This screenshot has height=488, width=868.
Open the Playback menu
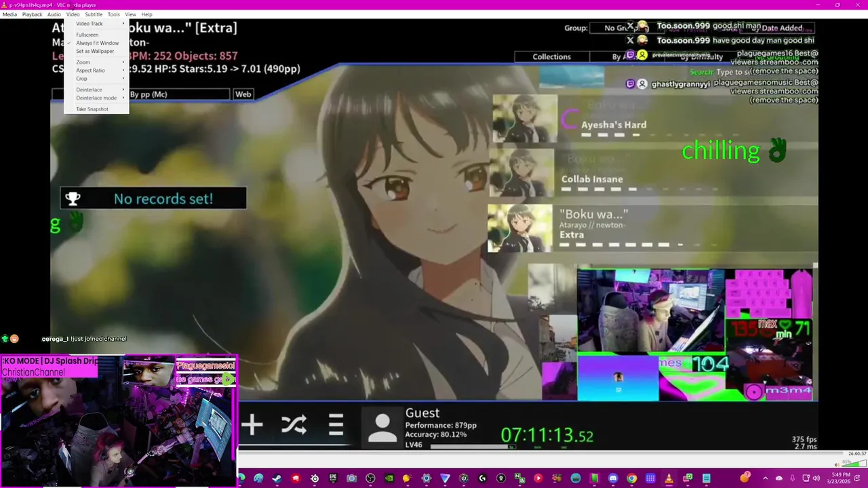click(32, 14)
